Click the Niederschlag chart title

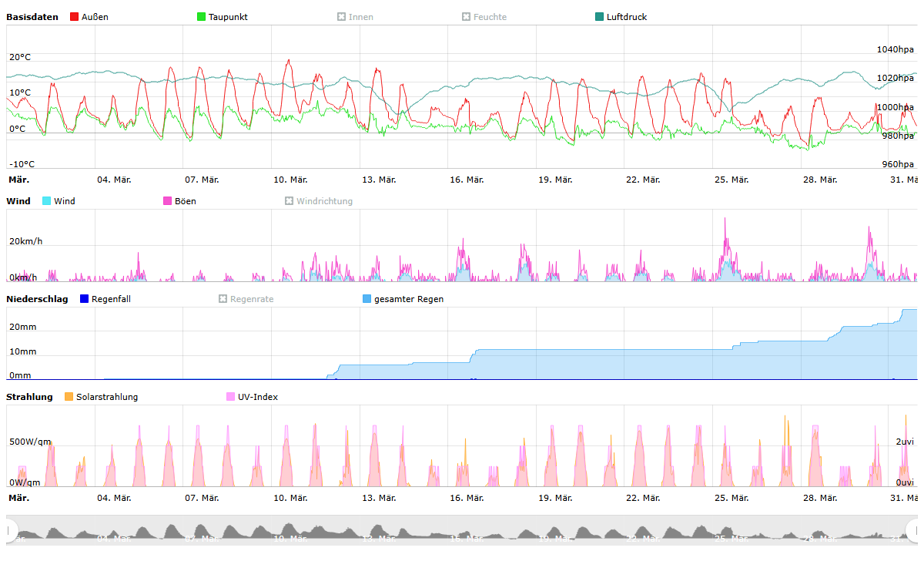tap(37, 299)
